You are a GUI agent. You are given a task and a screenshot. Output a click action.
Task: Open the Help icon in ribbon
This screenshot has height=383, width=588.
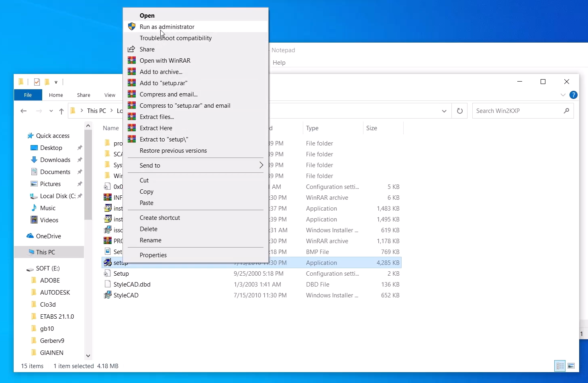574,95
